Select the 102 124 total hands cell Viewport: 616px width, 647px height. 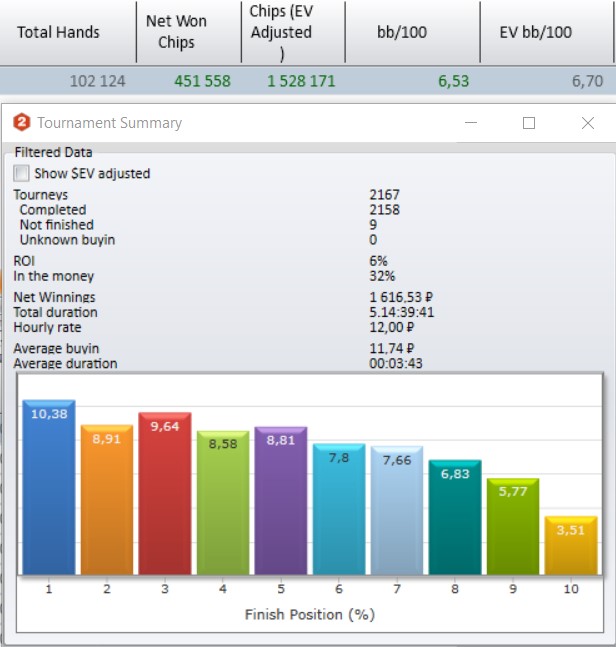point(97,81)
